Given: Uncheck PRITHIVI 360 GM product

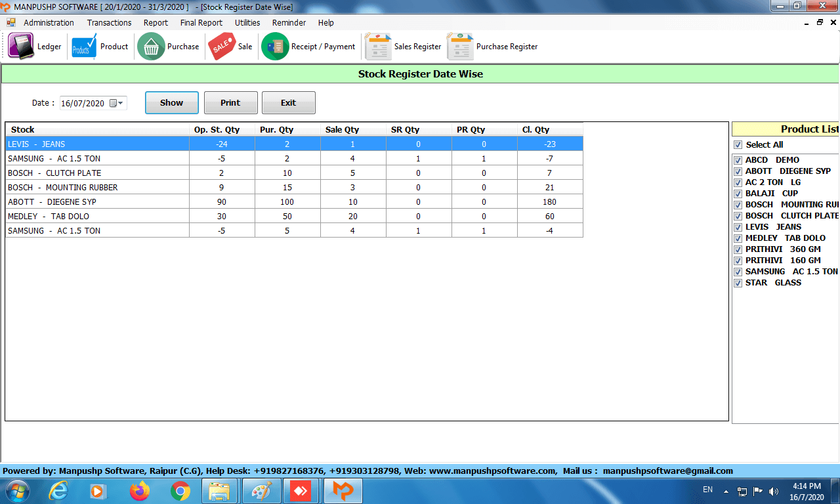Looking at the screenshot, I should [x=738, y=249].
